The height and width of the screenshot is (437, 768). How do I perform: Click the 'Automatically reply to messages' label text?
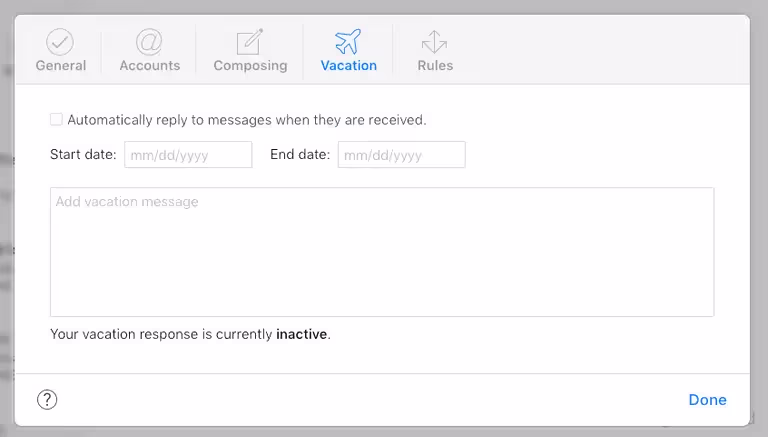click(246, 120)
